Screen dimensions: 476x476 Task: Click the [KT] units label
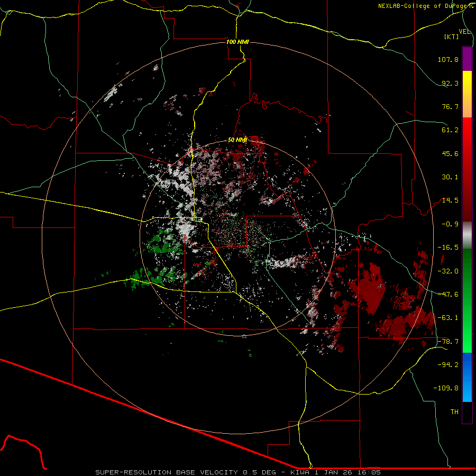[x=452, y=36]
